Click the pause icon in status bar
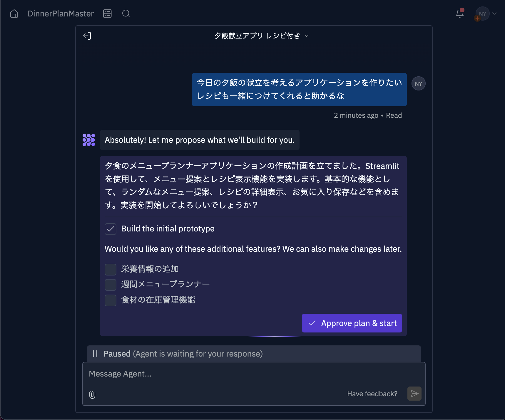The height and width of the screenshot is (420, 505). click(95, 354)
